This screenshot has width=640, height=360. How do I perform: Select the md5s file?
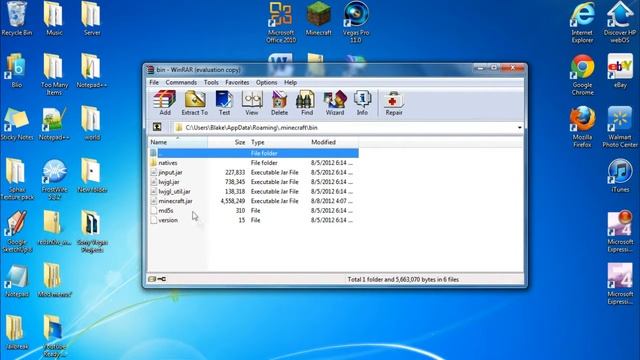coord(253,211)
